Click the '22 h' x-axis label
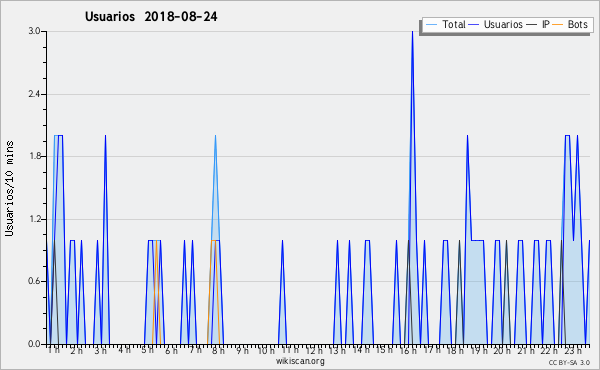 [549, 350]
